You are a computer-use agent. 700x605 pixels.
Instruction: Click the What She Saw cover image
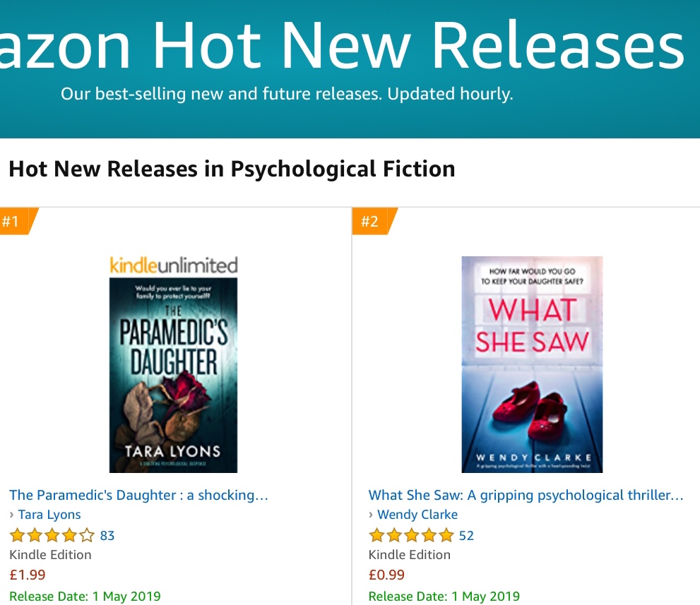pos(531,364)
